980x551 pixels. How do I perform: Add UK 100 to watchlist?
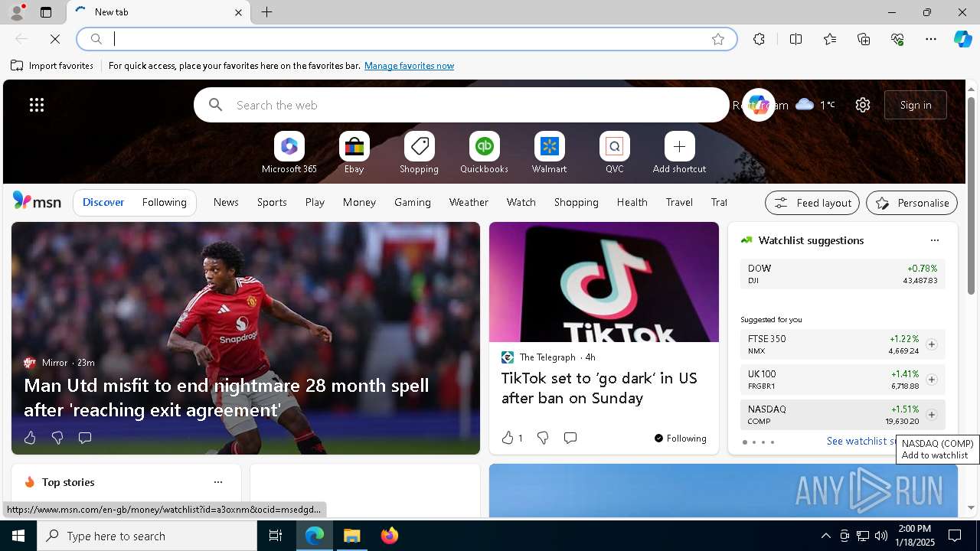pyautogui.click(x=932, y=380)
